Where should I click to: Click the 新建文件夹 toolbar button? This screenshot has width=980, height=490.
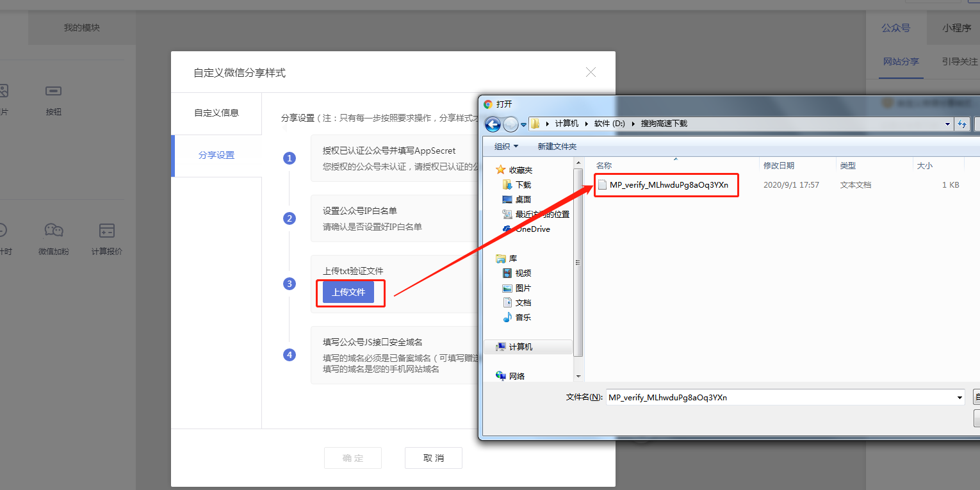[557, 147]
